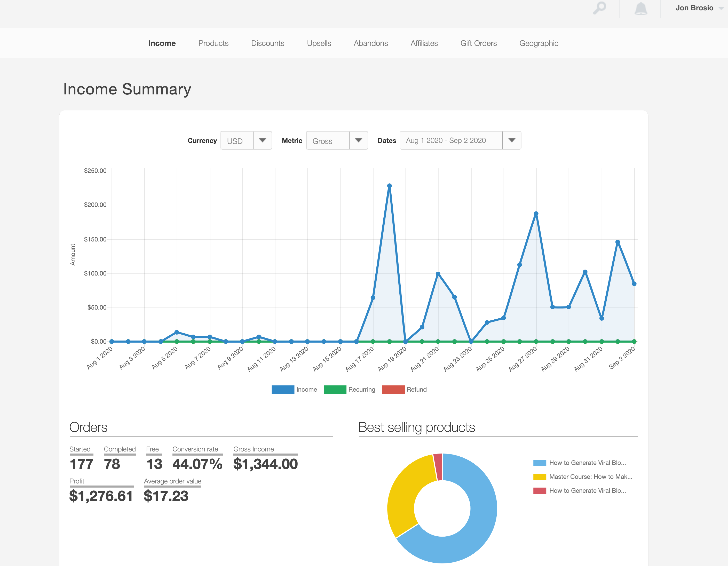
Task: Select the Gift Orders tab
Action: pyautogui.click(x=478, y=43)
